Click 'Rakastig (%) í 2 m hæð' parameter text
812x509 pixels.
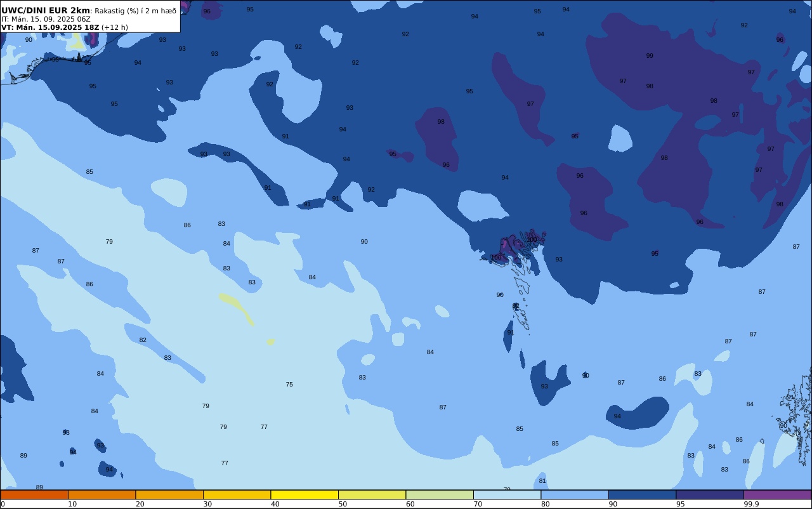click(x=136, y=11)
